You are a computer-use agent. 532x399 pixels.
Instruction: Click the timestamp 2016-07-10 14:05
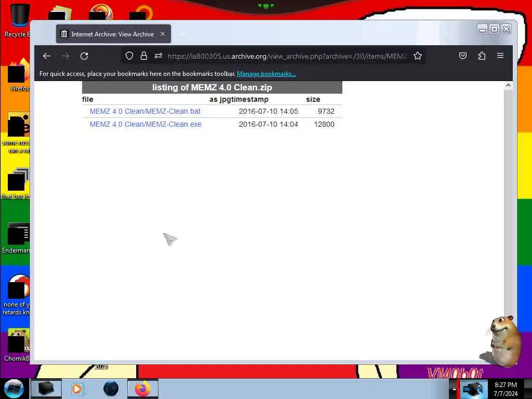(x=269, y=111)
